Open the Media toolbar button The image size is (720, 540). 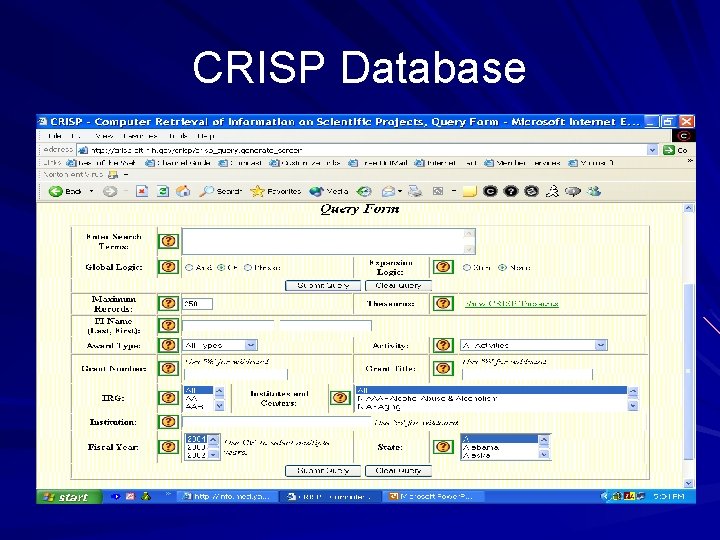pyautogui.click(x=329, y=191)
